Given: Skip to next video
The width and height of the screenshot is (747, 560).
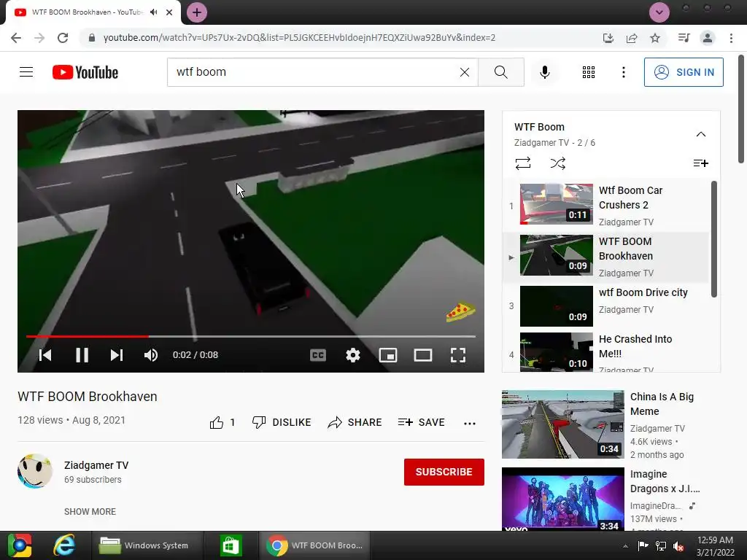Looking at the screenshot, I should [117, 355].
